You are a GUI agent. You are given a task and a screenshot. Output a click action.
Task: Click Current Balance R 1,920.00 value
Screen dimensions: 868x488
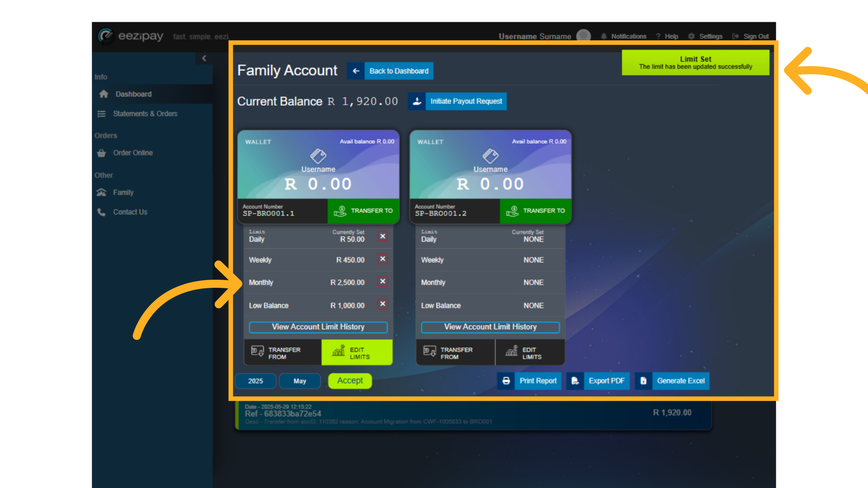pos(363,101)
